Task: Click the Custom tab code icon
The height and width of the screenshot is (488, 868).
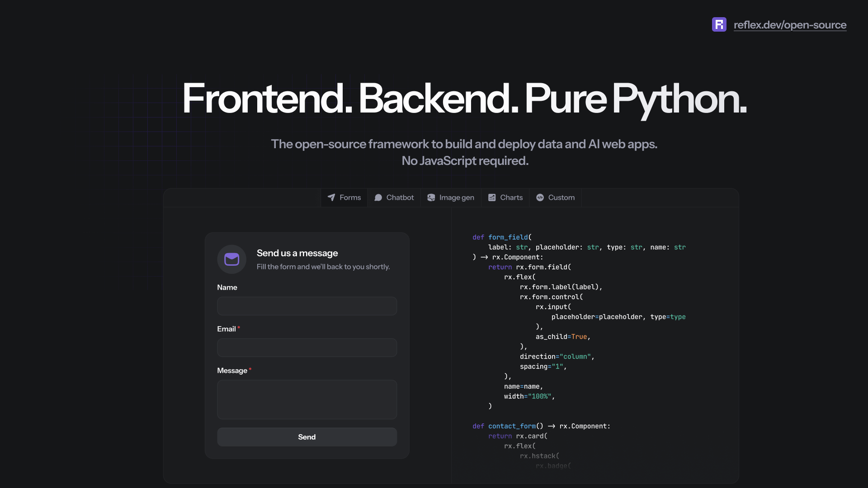Action: point(540,197)
